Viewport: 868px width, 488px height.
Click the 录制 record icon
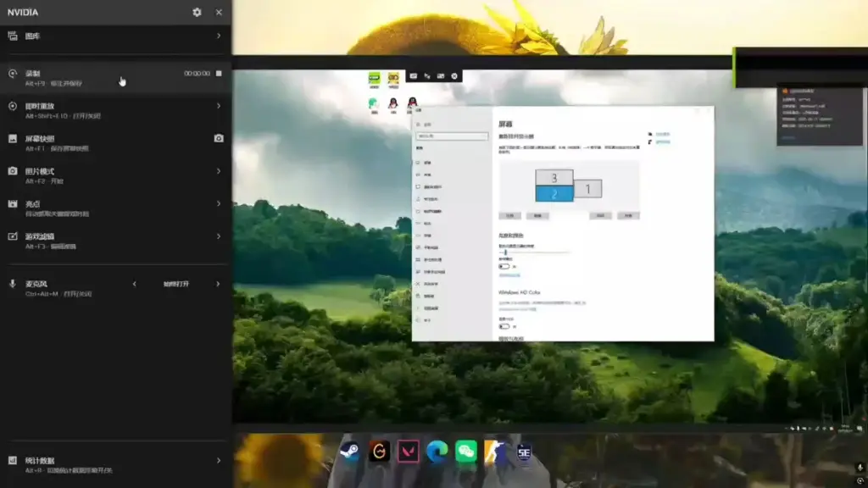tap(13, 74)
